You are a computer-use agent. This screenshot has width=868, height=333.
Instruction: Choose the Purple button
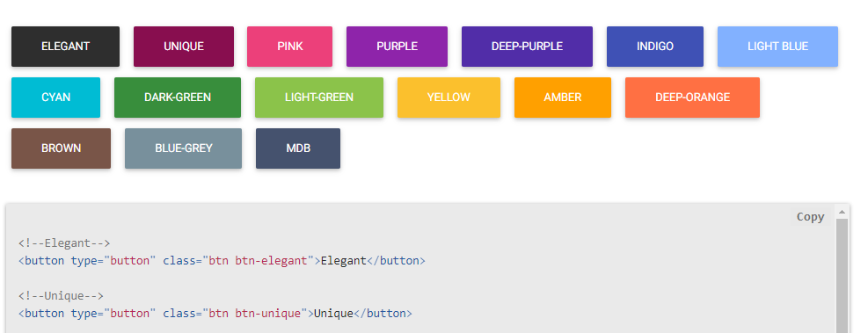pyautogui.click(x=397, y=47)
